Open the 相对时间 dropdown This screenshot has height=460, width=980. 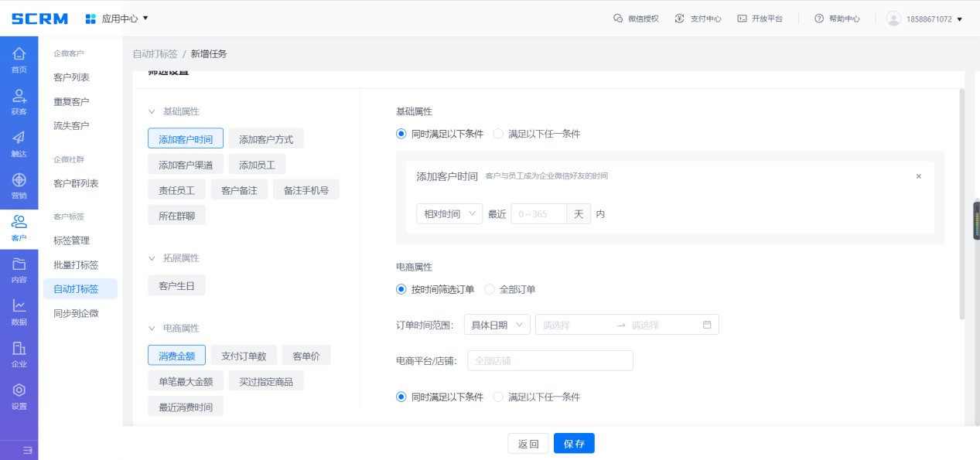pos(449,214)
